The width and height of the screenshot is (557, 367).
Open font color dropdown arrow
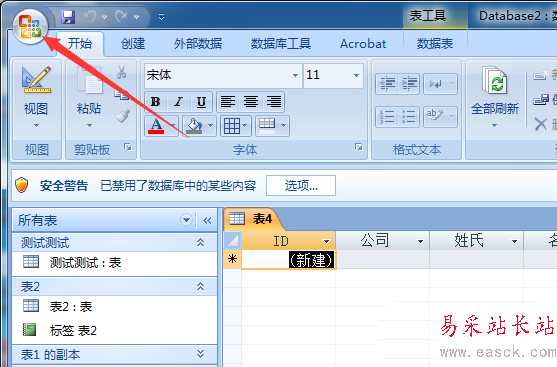coord(173,126)
